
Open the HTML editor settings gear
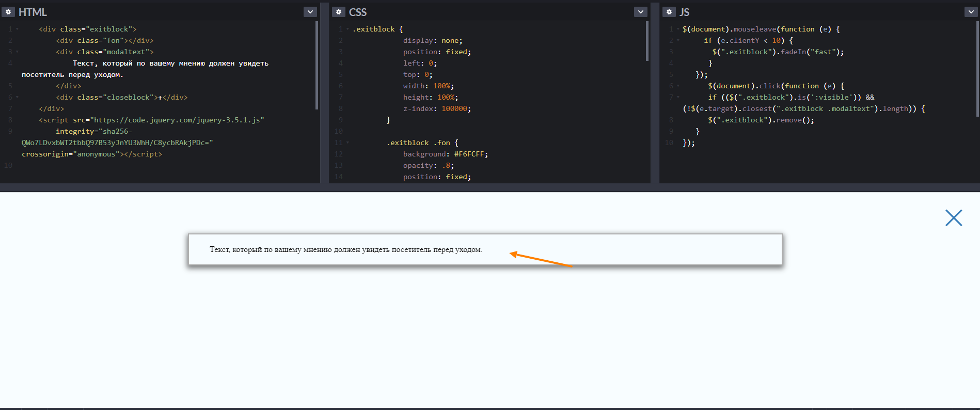coord(8,12)
